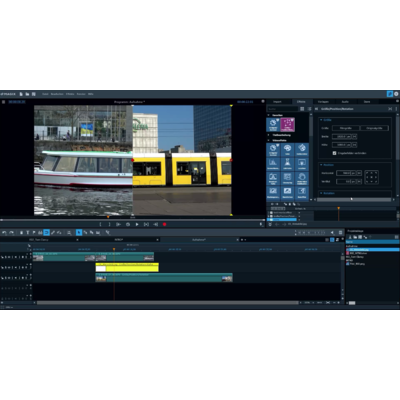Screen dimensions: 400x400
Task: Select the long clip on track three
Action: (x=164, y=277)
